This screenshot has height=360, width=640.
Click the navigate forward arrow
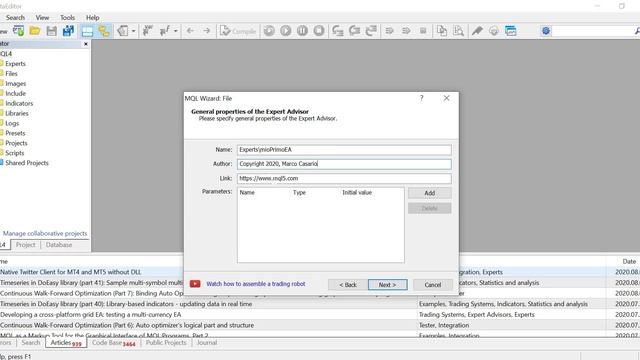(x=207, y=31)
